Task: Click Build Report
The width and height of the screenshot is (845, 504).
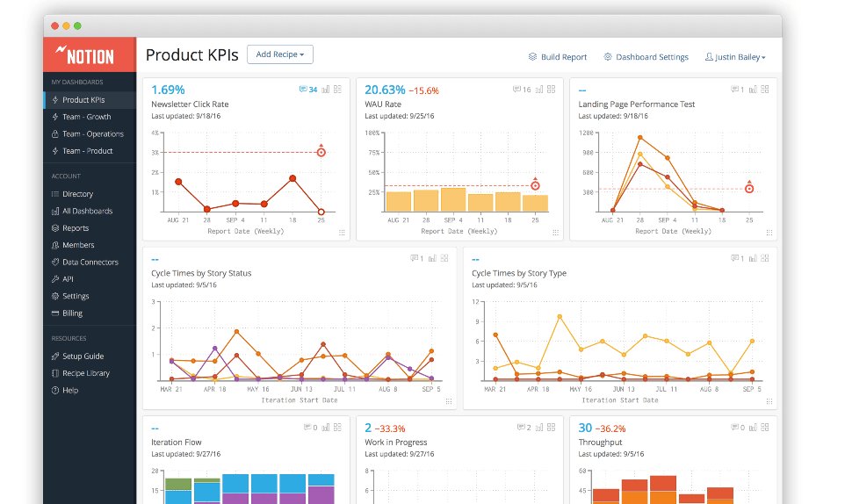Action: point(557,57)
